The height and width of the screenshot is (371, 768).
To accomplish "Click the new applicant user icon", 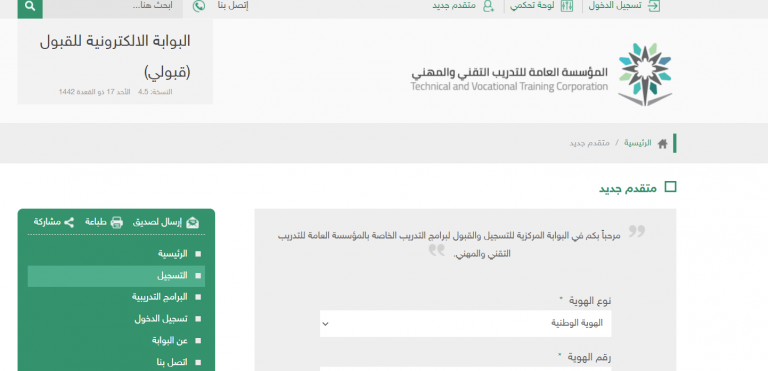I will point(488,6).
